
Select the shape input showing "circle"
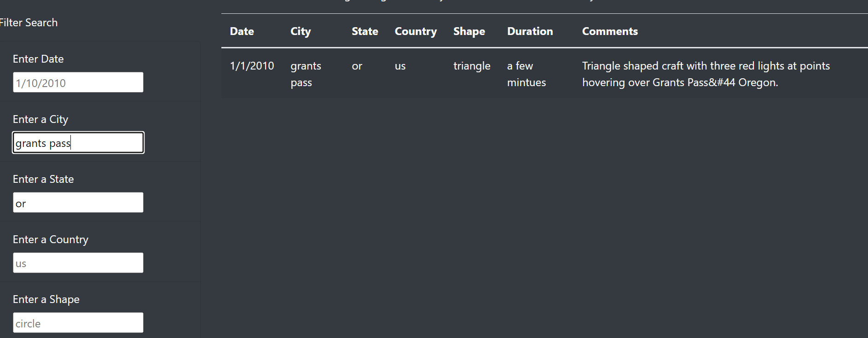pyautogui.click(x=77, y=322)
